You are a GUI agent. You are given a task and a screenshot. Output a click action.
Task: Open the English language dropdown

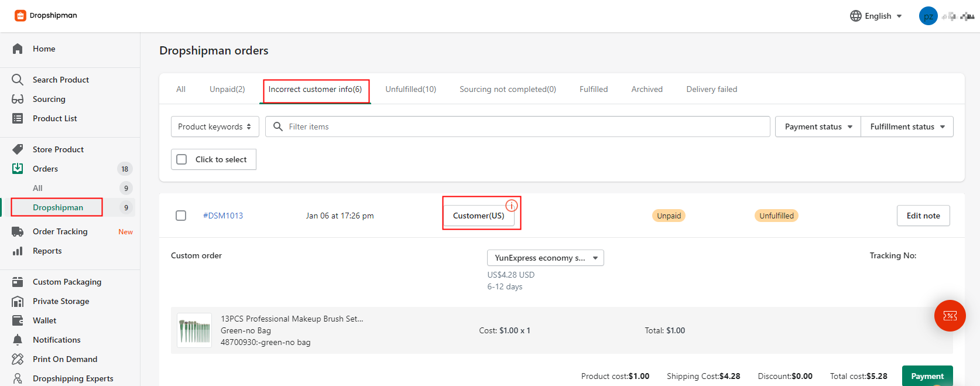876,16
